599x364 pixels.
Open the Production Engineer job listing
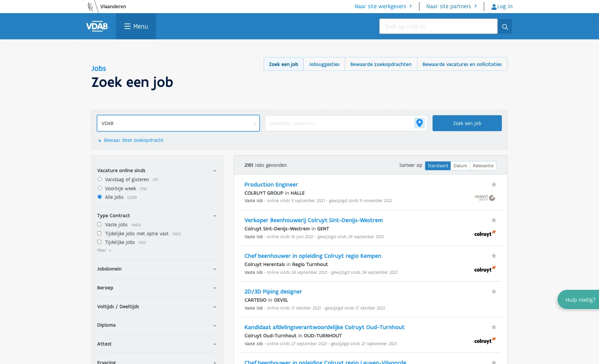[x=271, y=184]
